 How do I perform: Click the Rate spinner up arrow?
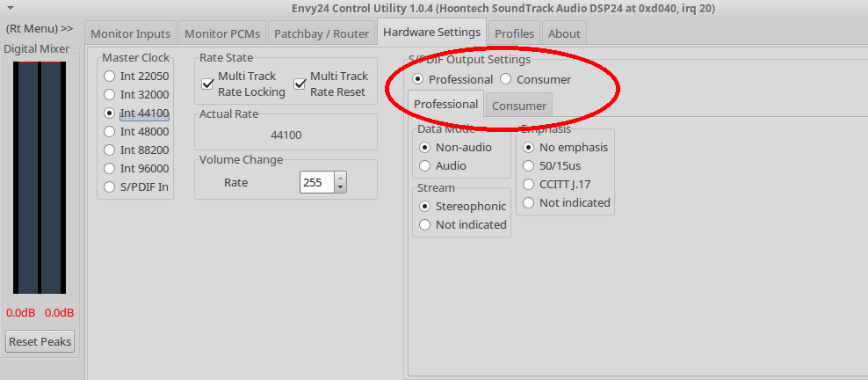pyautogui.click(x=340, y=177)
